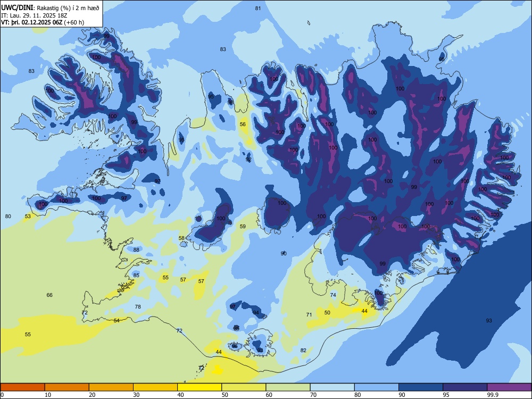Click the 0–10 dark orange legend swatch

(x=22, y=387)
